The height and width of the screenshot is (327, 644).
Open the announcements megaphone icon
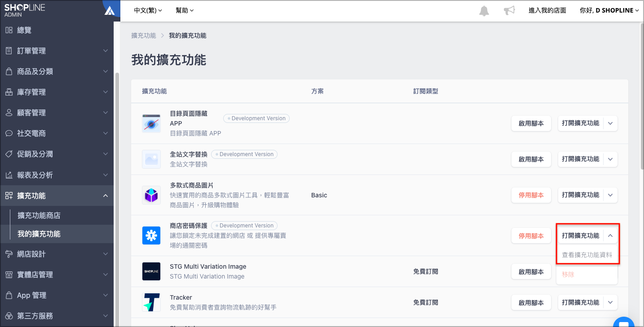(x=509, y=11)
